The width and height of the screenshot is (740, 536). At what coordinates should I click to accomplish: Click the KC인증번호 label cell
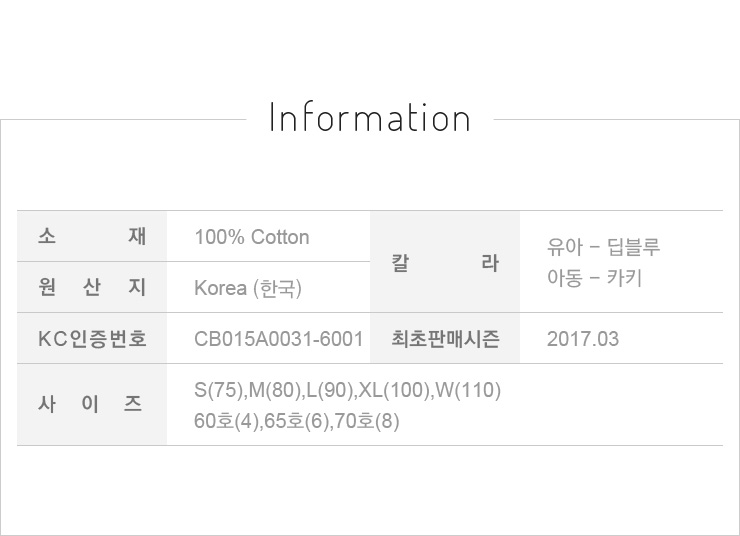92,339
